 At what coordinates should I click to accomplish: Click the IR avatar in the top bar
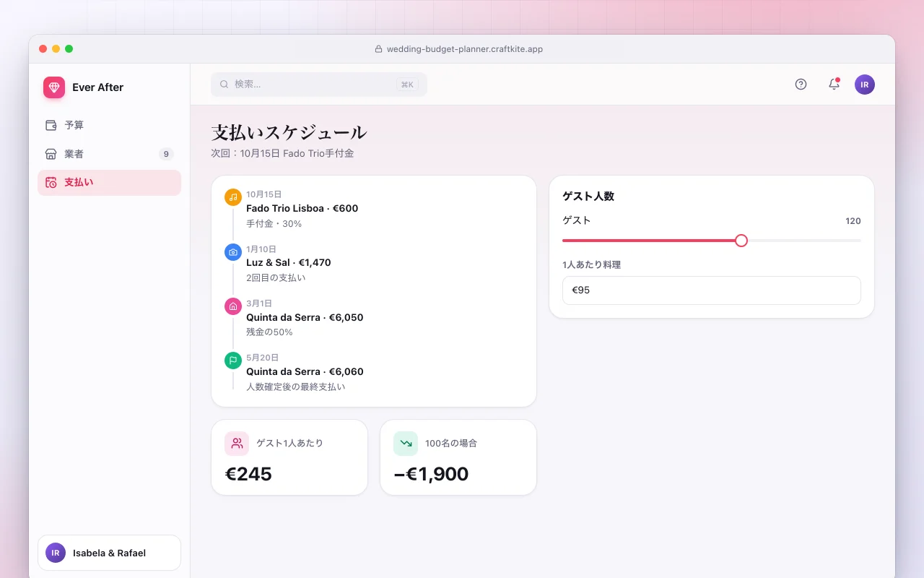[865, 85]
